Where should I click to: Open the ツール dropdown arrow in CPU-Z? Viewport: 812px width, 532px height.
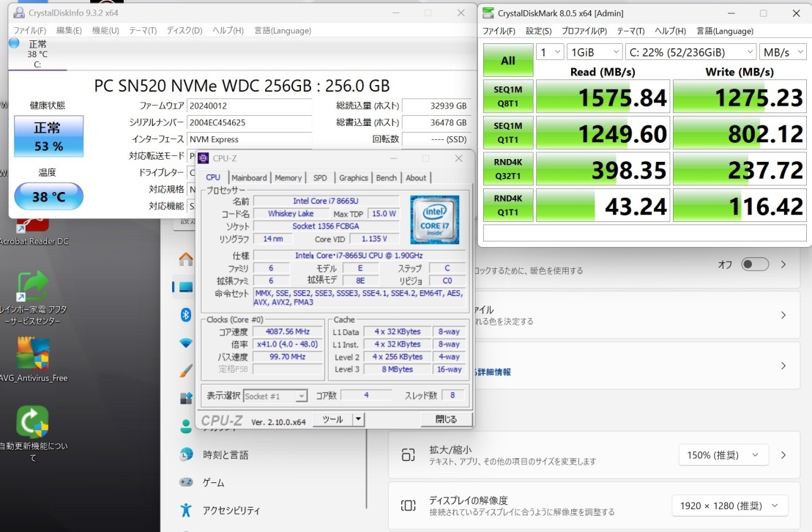pos(358,419)
